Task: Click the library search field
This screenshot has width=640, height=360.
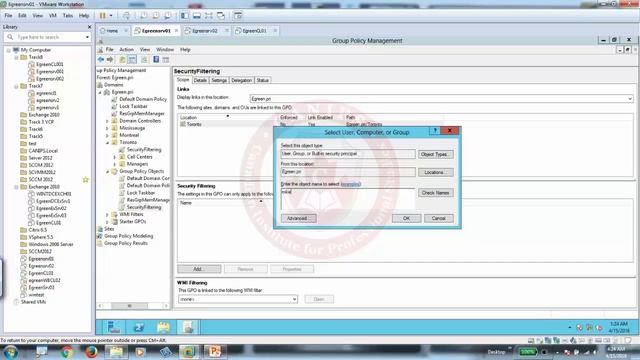Action: pos(47,37)
